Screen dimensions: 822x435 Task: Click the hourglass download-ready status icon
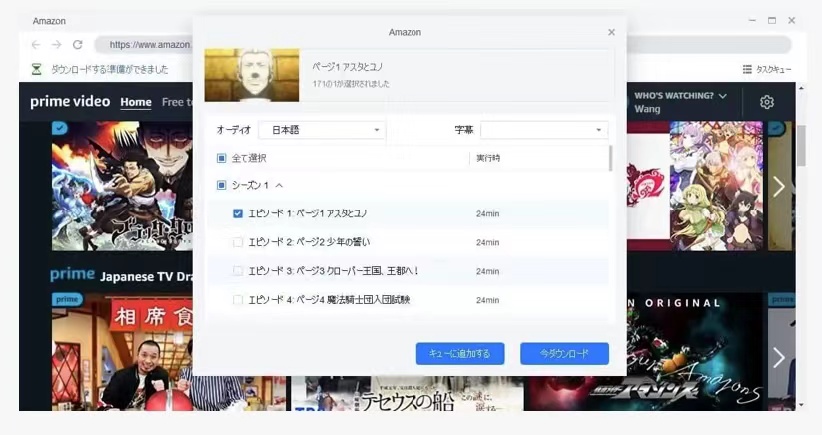pos(36,69)
